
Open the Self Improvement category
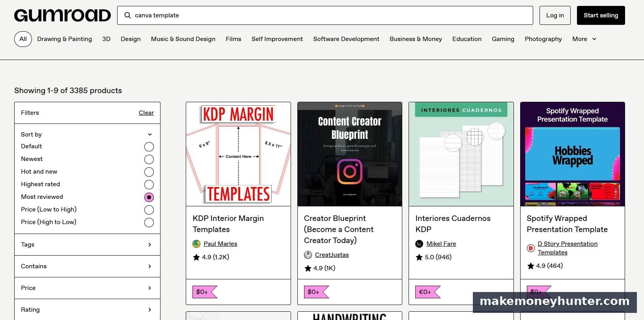click(x=277, y=39)
